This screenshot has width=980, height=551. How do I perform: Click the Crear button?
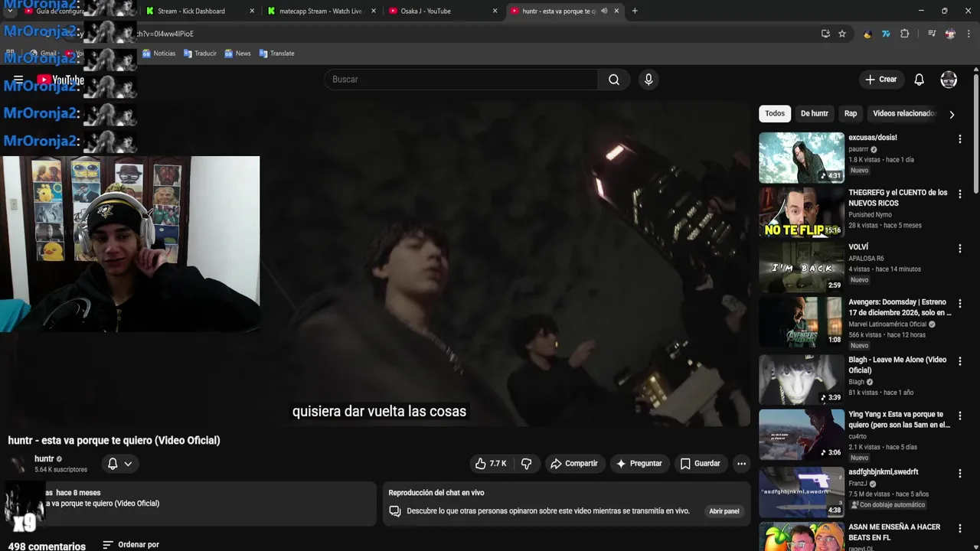[x=880, y=80]
